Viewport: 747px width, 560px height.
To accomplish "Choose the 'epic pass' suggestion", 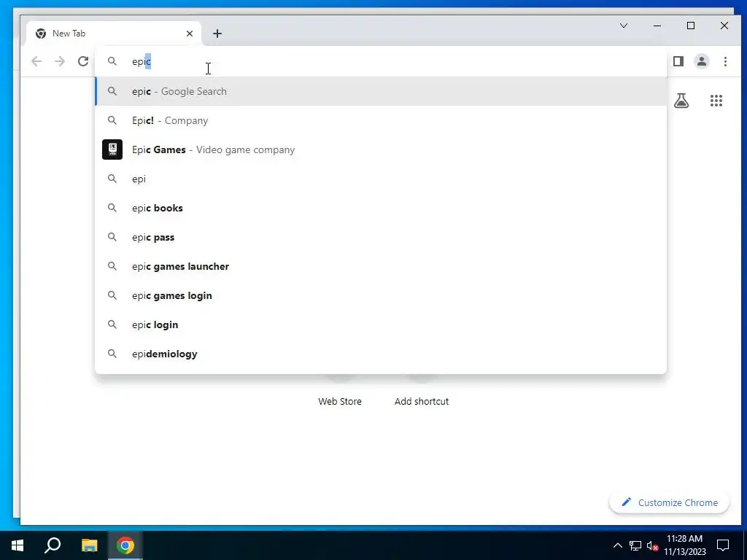I will click(x=381, y=237).
